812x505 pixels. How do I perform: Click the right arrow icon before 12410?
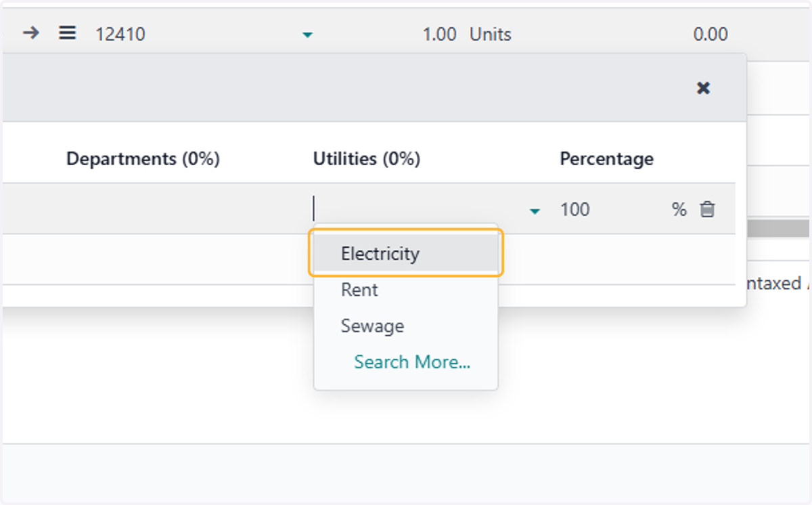pyautogui.click(x=30, y=32)
